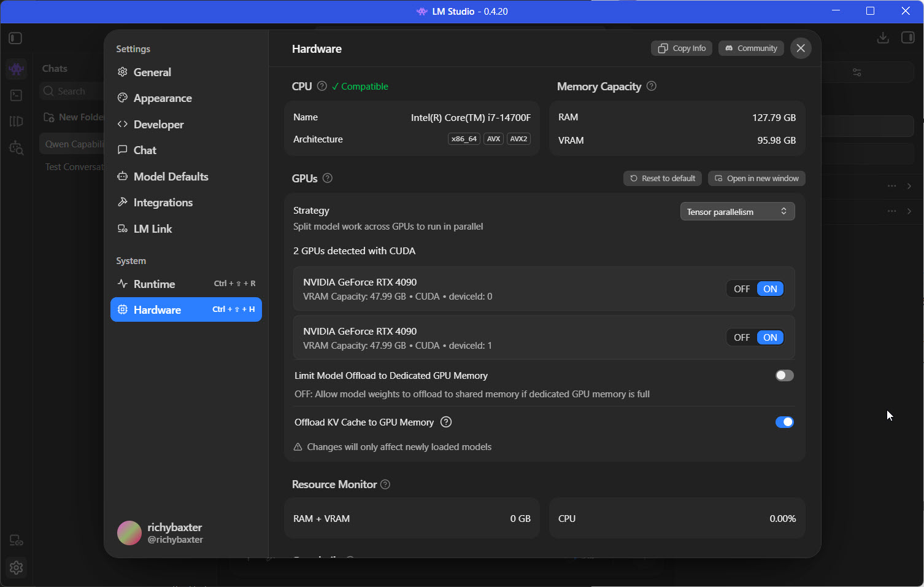Show help for Memory Capacity

coord(652,87)
